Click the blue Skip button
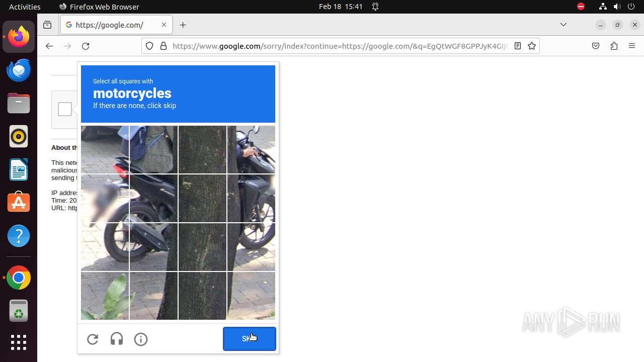 [x=250, y=339]
